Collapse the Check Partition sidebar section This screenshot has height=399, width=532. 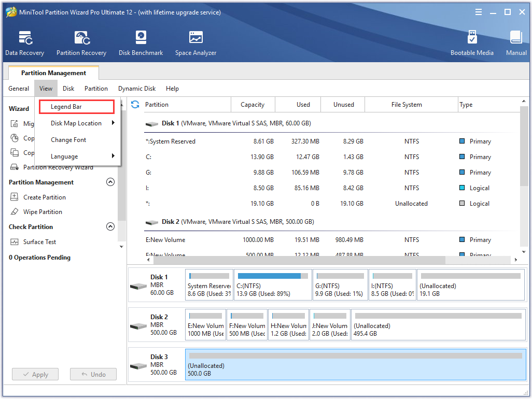point(110,227)
